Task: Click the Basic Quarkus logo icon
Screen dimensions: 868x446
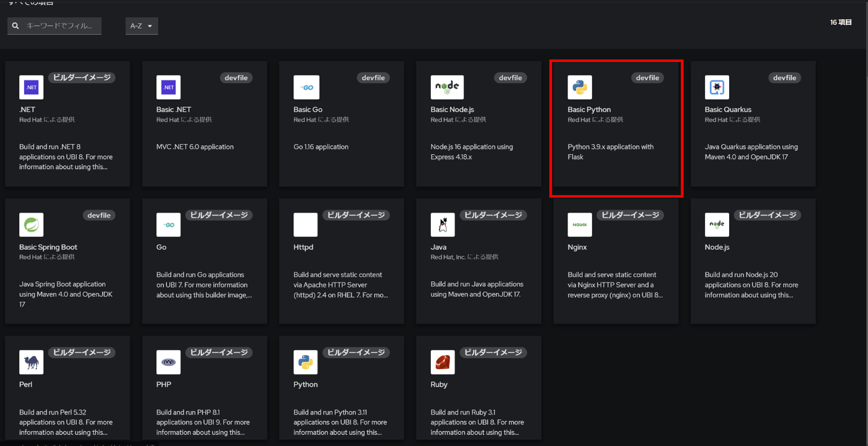Action: tap(717, 87)
